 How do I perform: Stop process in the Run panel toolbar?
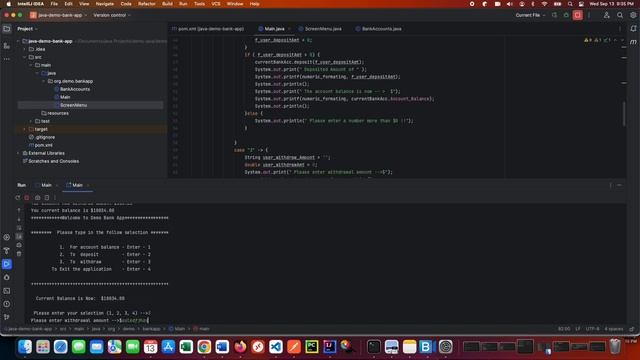coord(27,198)
